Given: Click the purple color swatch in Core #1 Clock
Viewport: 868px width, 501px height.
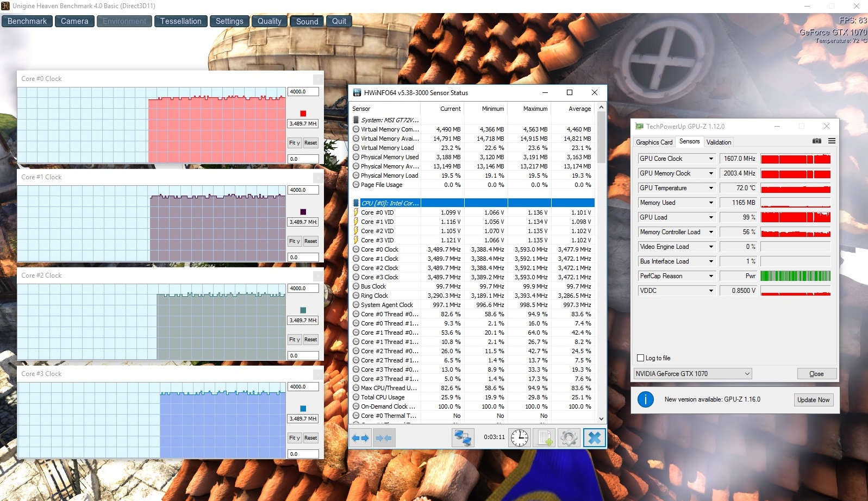Looking at the screenshot, I should (303, 212).
